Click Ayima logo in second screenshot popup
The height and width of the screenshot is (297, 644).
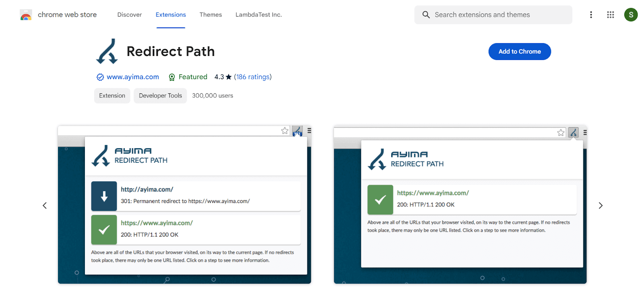point(406,160)
